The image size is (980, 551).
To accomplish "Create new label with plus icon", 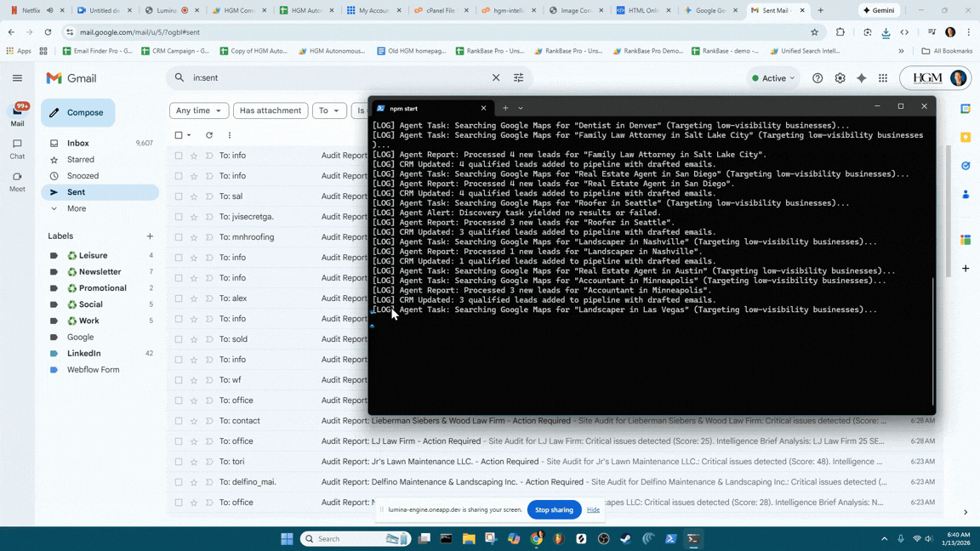I will (x=150, y=236).
